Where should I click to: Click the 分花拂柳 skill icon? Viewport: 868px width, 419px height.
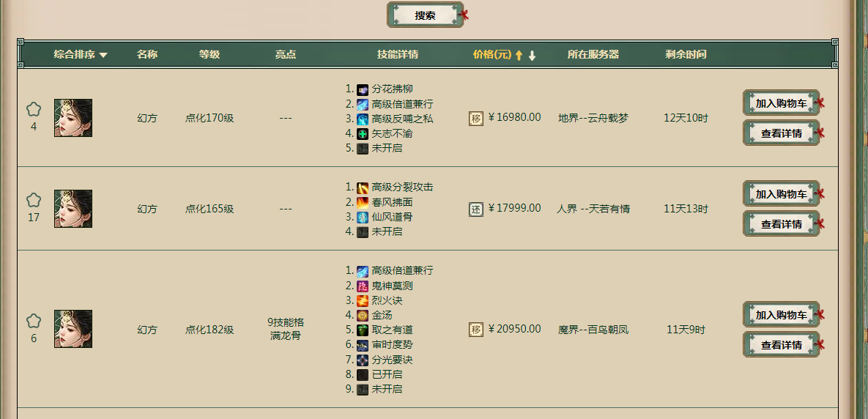click(x=363, y=89)
